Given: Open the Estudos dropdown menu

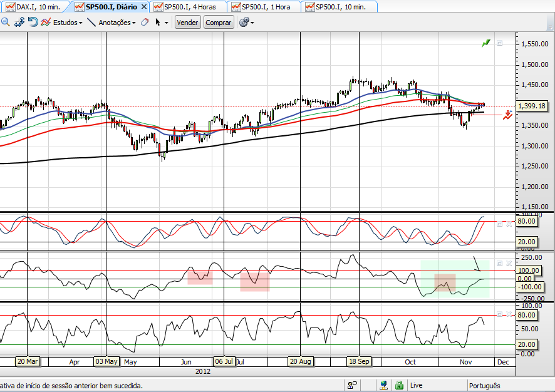Looking at the screenshot, I should (x=68, y=23).
